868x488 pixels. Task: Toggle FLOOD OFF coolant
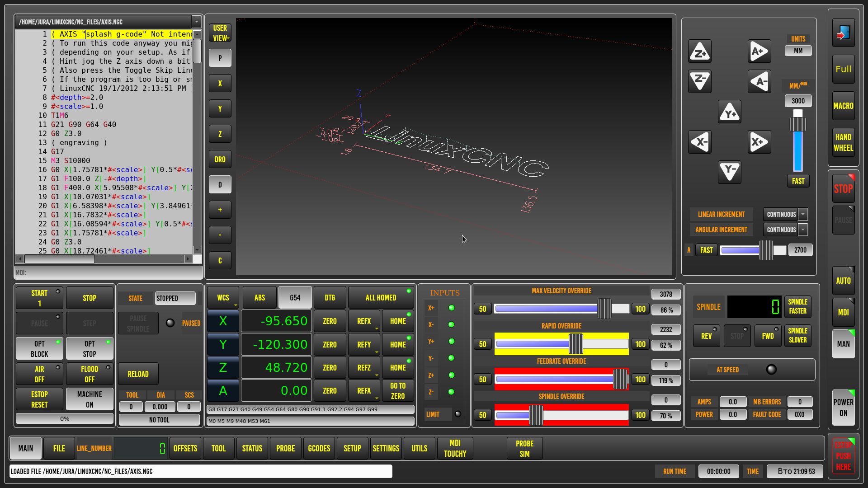tap(90, 374)
